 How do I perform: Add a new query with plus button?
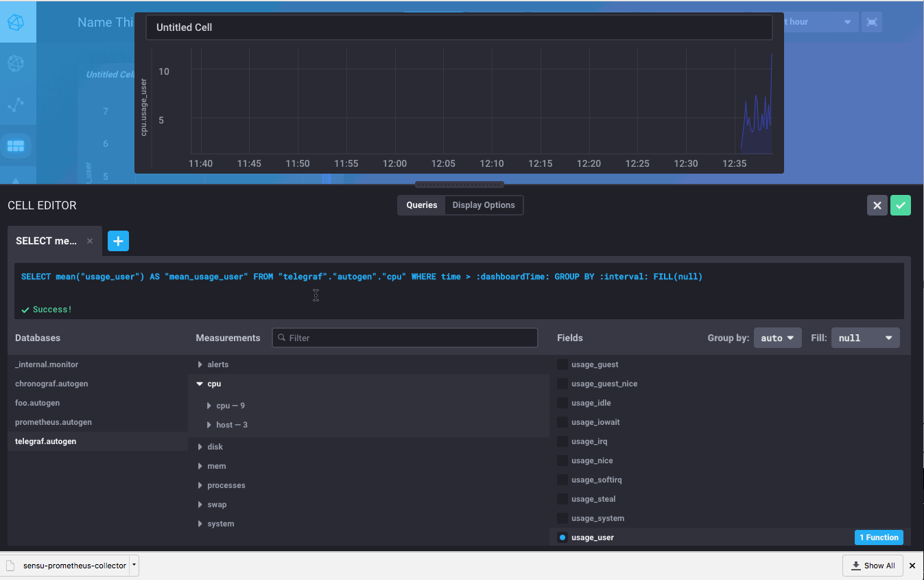pyautogui.click(x=118, y=241)
